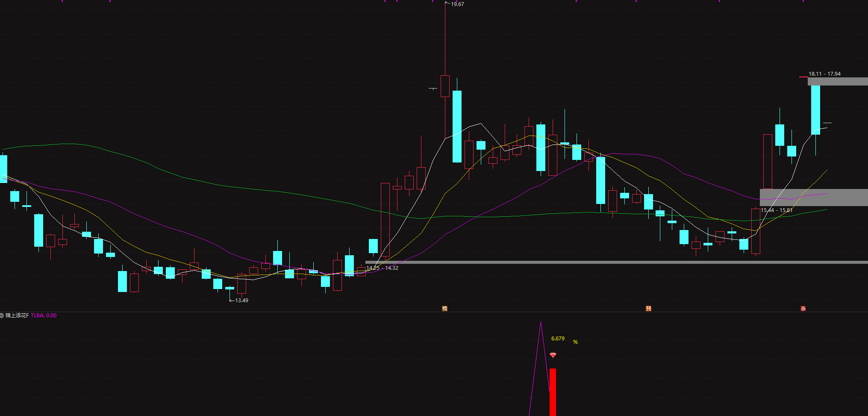Click the wide gray gap band above 15.44 label
Image resolution: width=868 pixels, height=416 pixels.
pos(813,197)
